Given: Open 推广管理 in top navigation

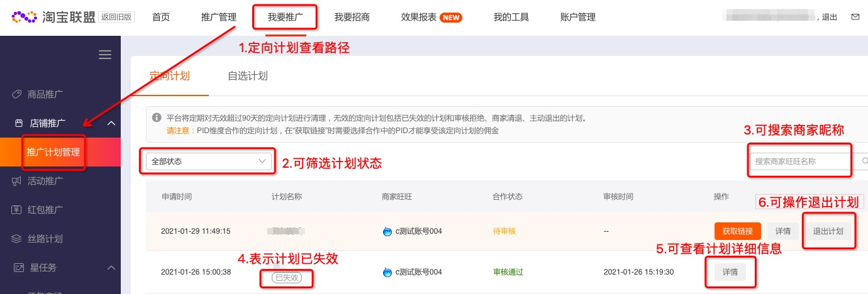Looking at the screenshot, I should click(219, 18).
